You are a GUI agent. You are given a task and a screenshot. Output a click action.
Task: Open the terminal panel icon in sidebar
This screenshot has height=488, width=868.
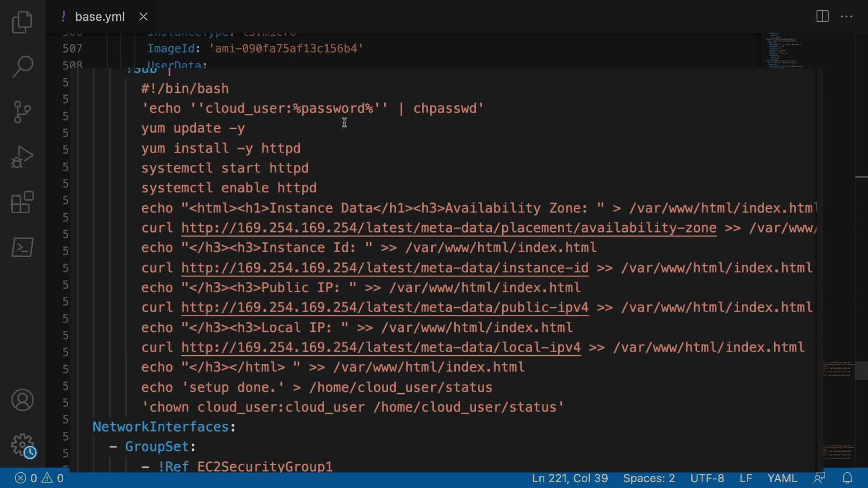click(22, 247)
